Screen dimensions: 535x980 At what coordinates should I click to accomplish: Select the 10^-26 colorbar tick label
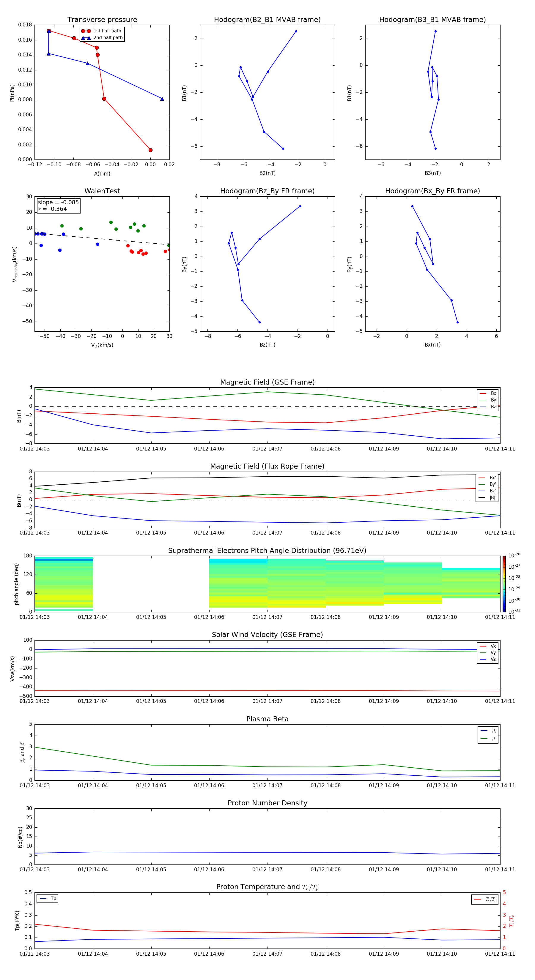pos(514,555)
